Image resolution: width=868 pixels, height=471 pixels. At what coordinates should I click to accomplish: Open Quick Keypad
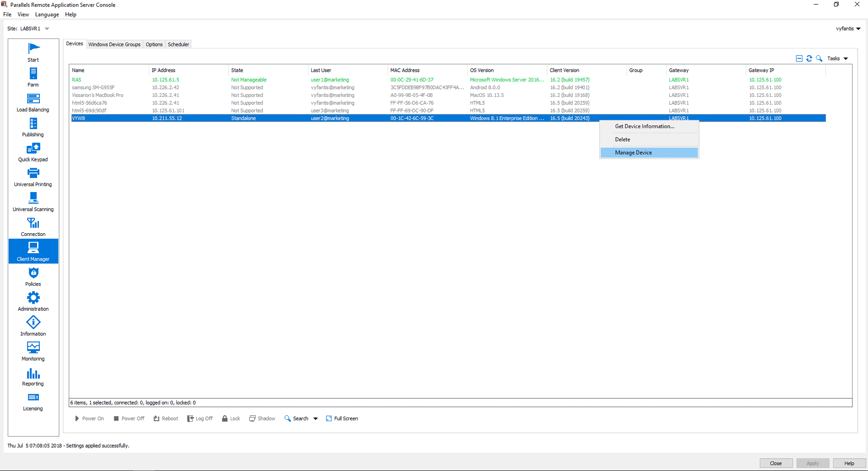click(x=33, y=152)
